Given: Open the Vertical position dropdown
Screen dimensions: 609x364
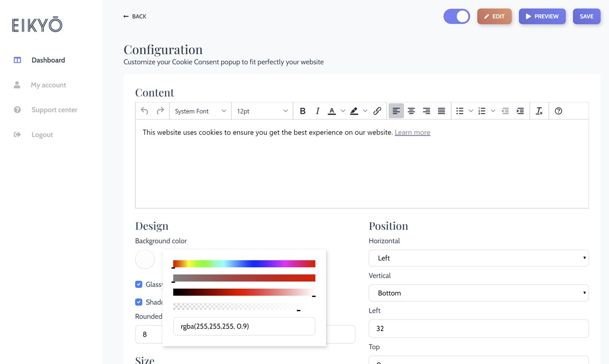Looking at the screenshot, I should 479,293.
